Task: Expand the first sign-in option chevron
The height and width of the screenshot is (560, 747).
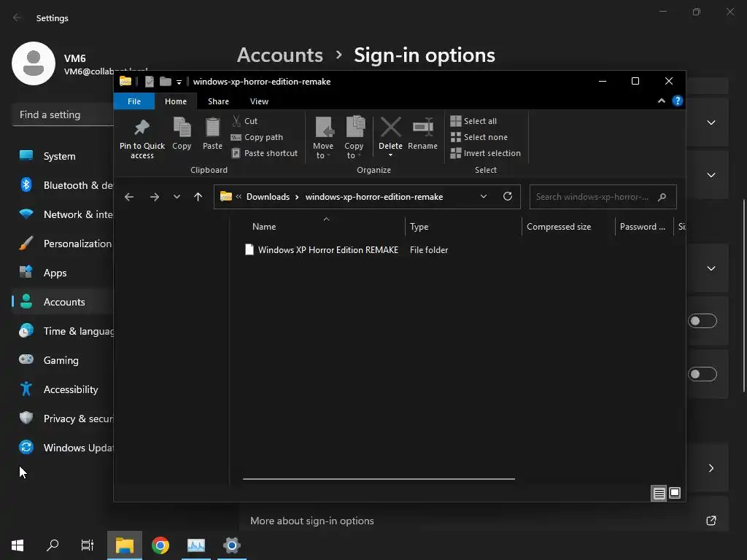Action: pos(711,122)
